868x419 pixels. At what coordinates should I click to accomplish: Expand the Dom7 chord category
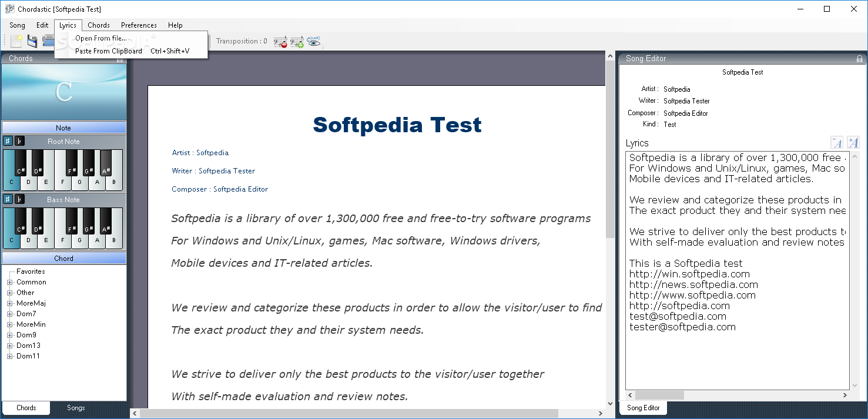click(9, 314)
